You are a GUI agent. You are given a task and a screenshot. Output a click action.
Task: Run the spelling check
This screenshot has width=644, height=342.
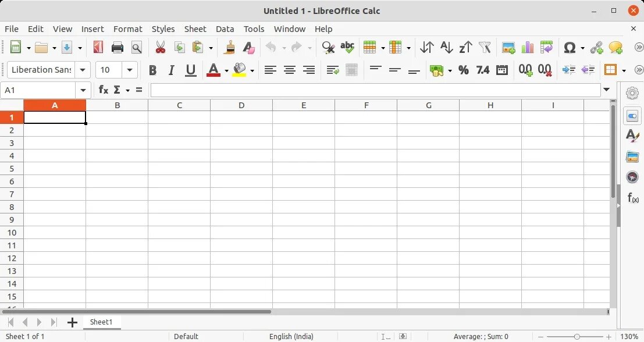(x=347, y=47)
